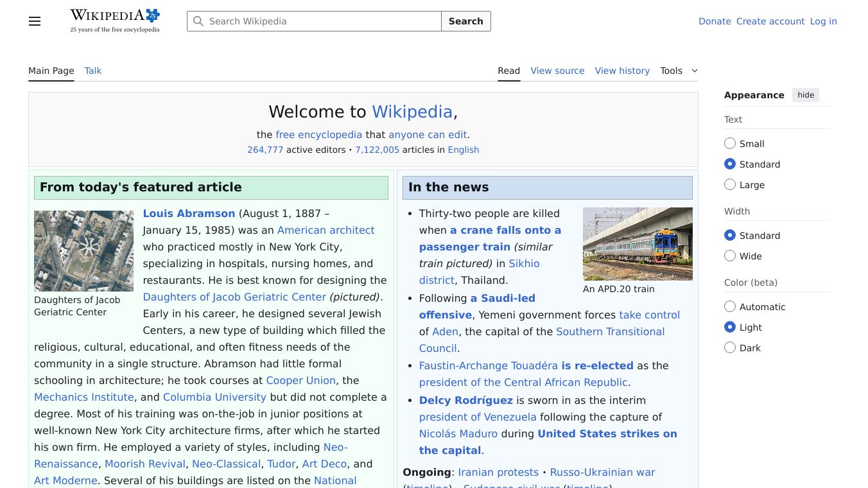Open the free encyclopedia link
This screenshot has width=868, height=488.
click(x=319, y=135)
